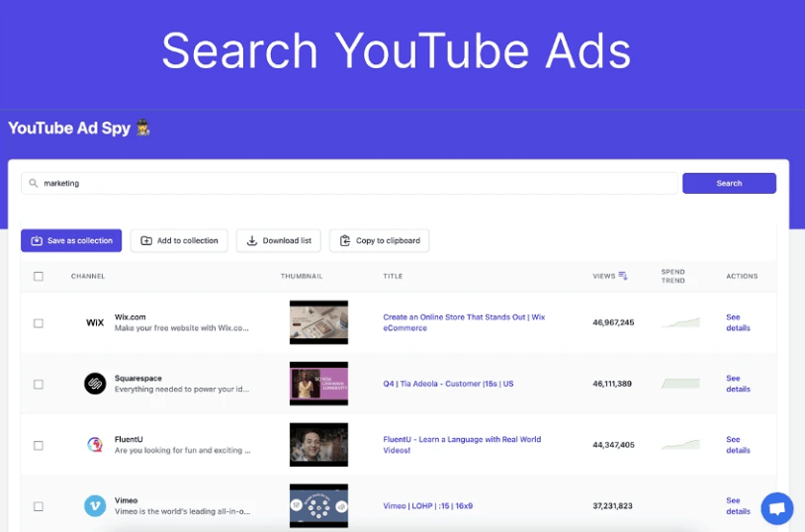The width and height of the screenshot is (805, 532).
Task: Click the Wix channel logo
Action: 95,322
